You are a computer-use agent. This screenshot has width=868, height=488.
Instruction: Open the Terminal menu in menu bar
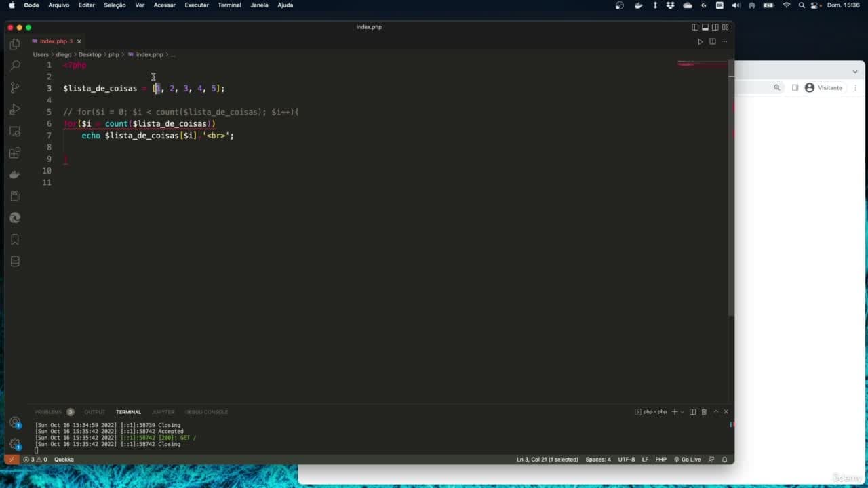point(229,5)
